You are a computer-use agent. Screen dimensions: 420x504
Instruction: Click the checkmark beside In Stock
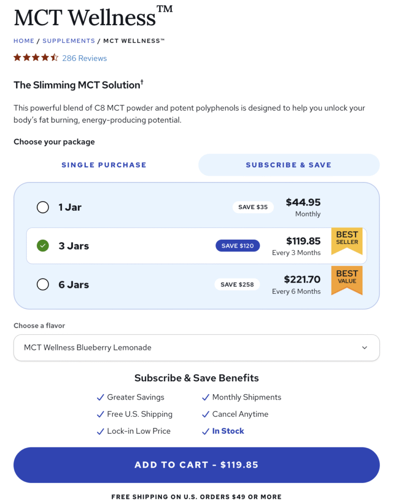click(206, 431)
